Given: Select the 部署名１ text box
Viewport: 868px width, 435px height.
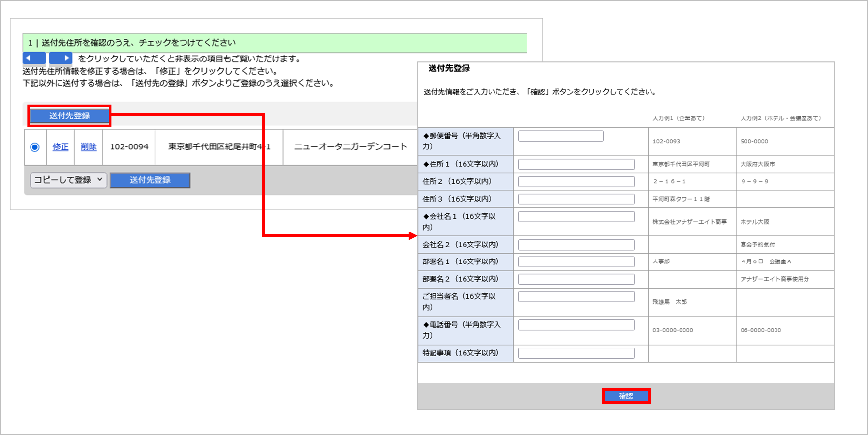Looking at the screenshot, I should pos(576,262).
